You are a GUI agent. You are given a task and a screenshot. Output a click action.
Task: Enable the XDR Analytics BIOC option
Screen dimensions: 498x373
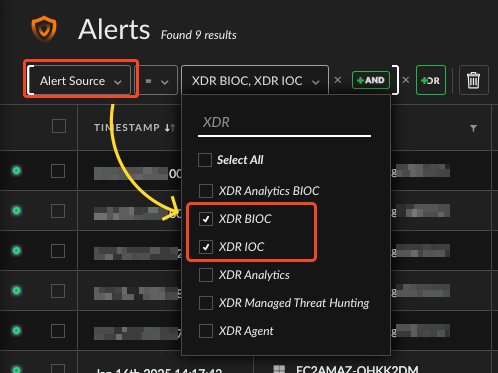coord(206,191)
